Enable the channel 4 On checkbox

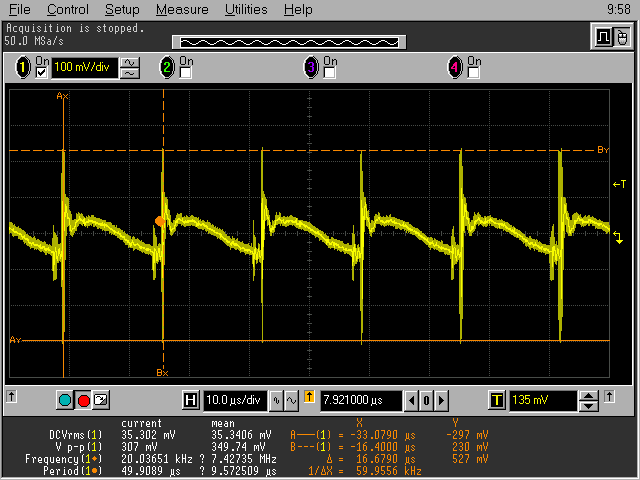point(473,73)
